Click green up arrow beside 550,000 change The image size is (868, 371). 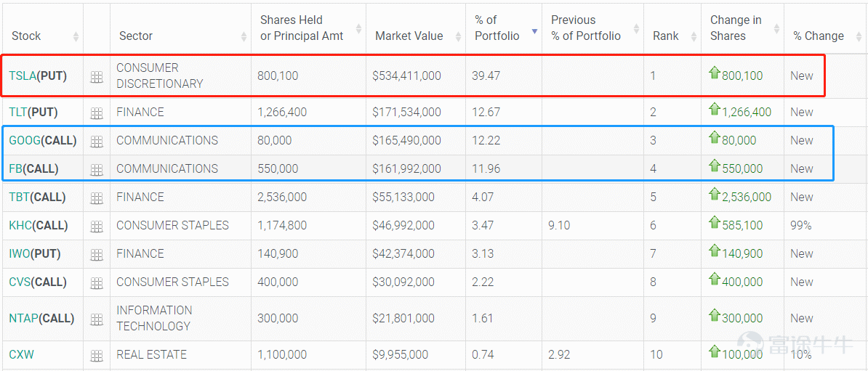point(714,166)
